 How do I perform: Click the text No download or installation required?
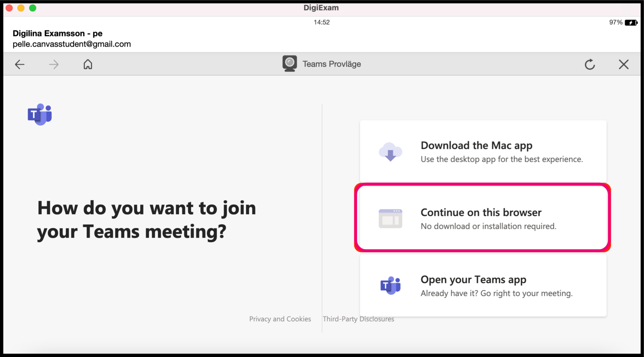489,226
